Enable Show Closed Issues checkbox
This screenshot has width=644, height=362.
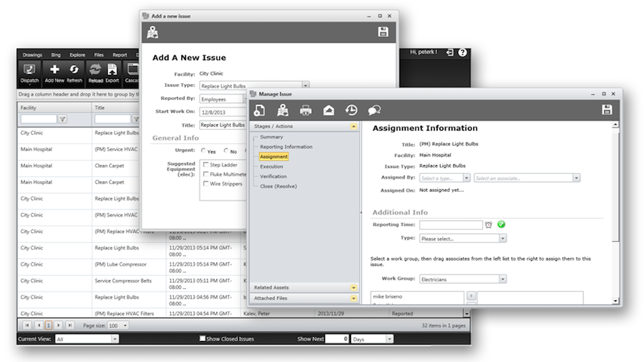click(203, 339)
